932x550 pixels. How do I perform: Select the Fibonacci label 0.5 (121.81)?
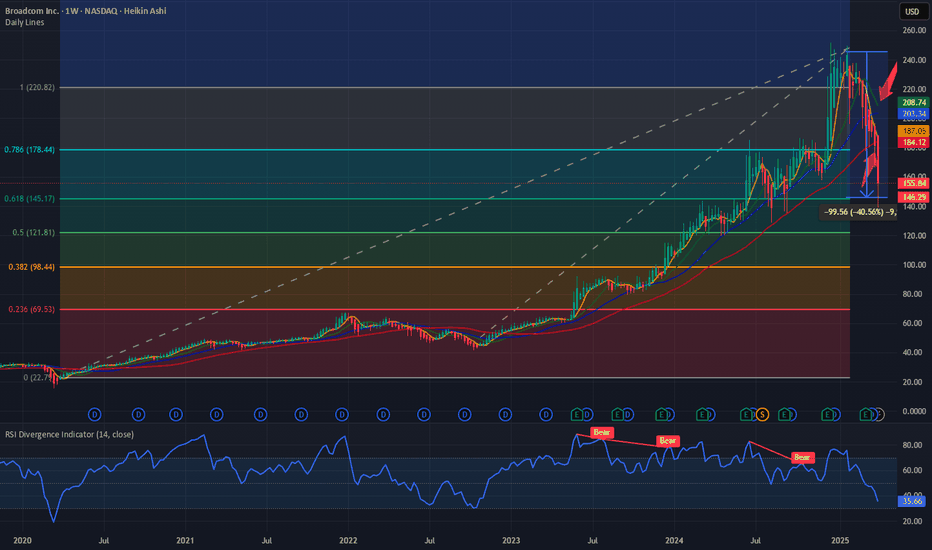tap(33, 232)
